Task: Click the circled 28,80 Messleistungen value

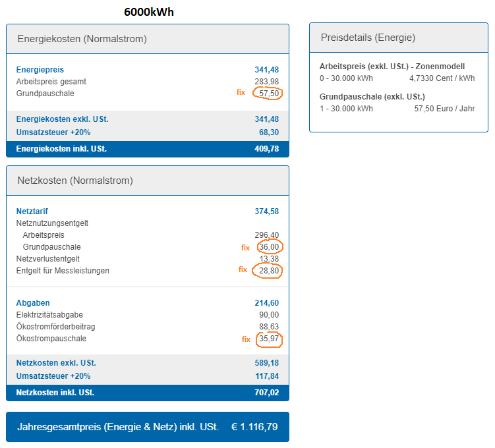Action: 269,271
